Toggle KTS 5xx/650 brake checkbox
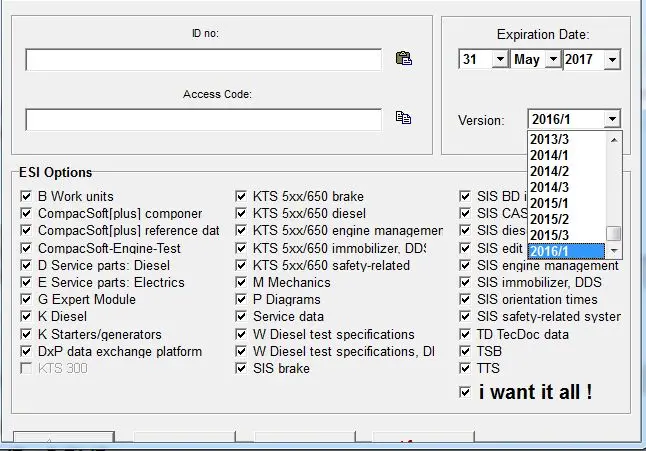 [241, 196]
